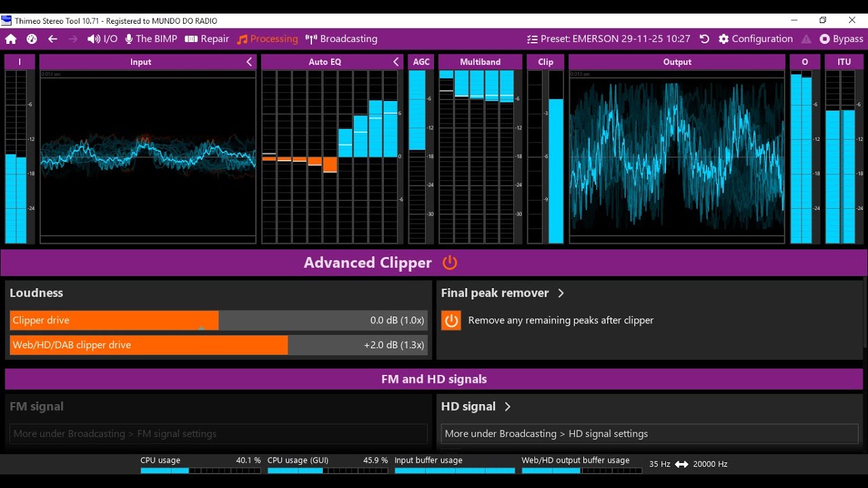Open the Preset EMERSON selector

tap(608, 39)
